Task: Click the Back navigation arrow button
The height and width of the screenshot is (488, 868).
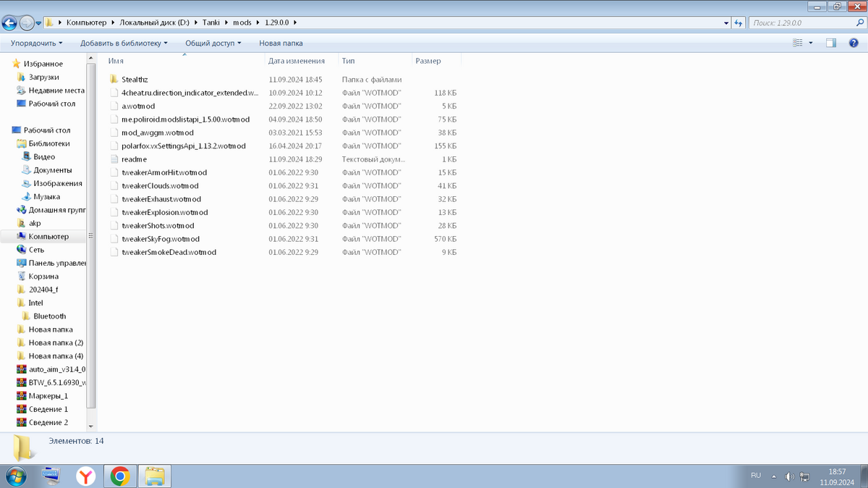Action: coord(10,22)
